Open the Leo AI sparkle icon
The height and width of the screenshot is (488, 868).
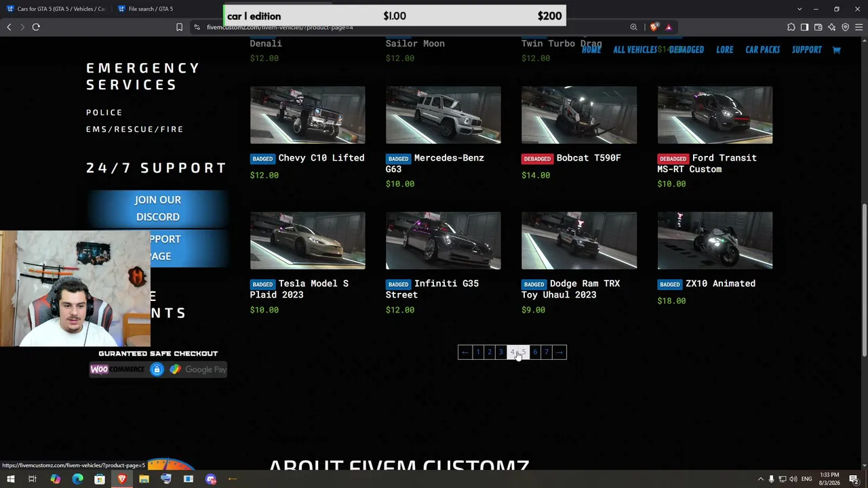tap(831, 27)
